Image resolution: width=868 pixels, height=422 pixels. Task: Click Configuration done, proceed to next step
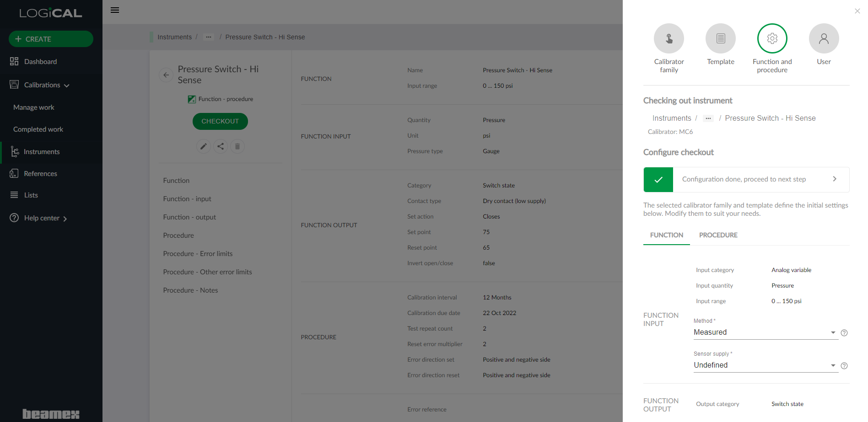pos(746,179)
